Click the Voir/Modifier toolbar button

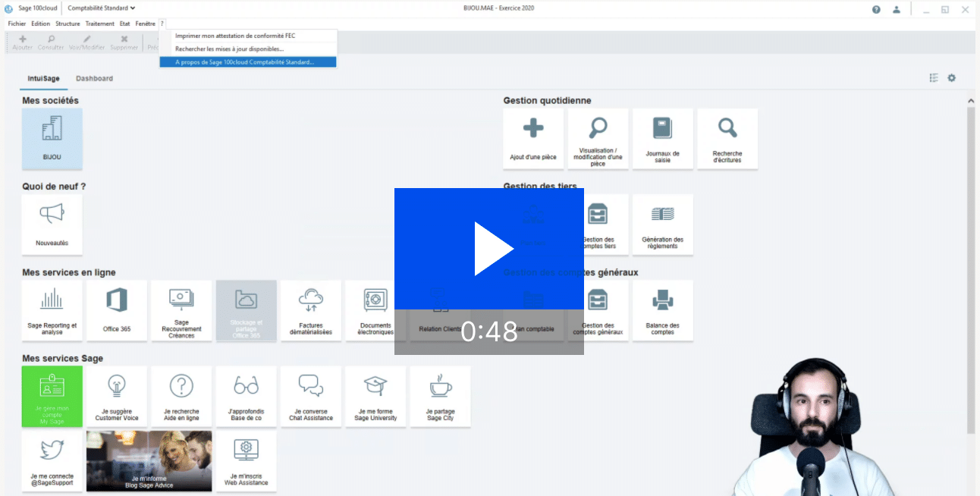tap(87, 42)
